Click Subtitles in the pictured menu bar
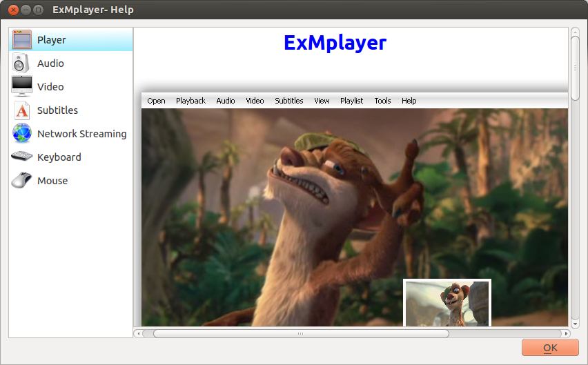 288,101
